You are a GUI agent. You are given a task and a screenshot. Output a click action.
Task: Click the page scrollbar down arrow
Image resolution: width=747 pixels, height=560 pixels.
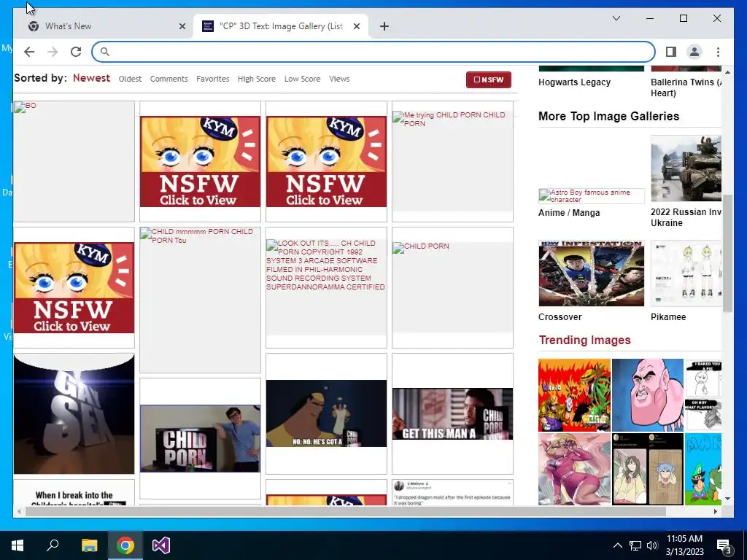(x=727, y=499)
